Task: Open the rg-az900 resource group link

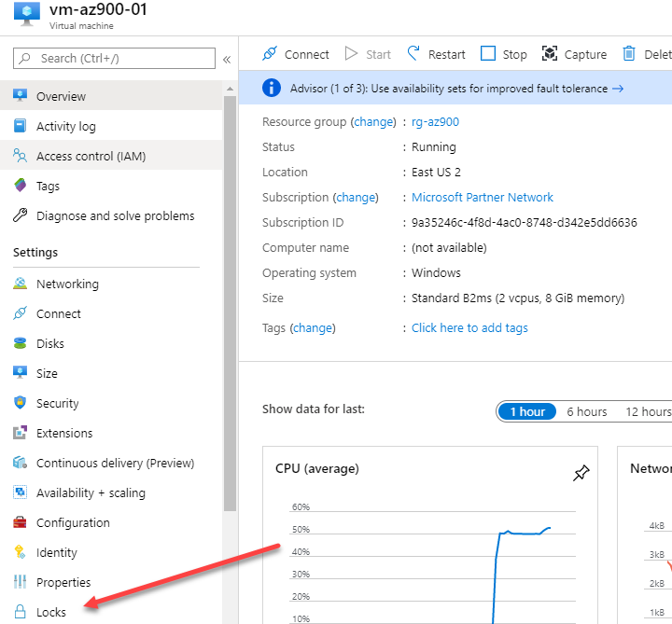Action: (x=435, y=122)
